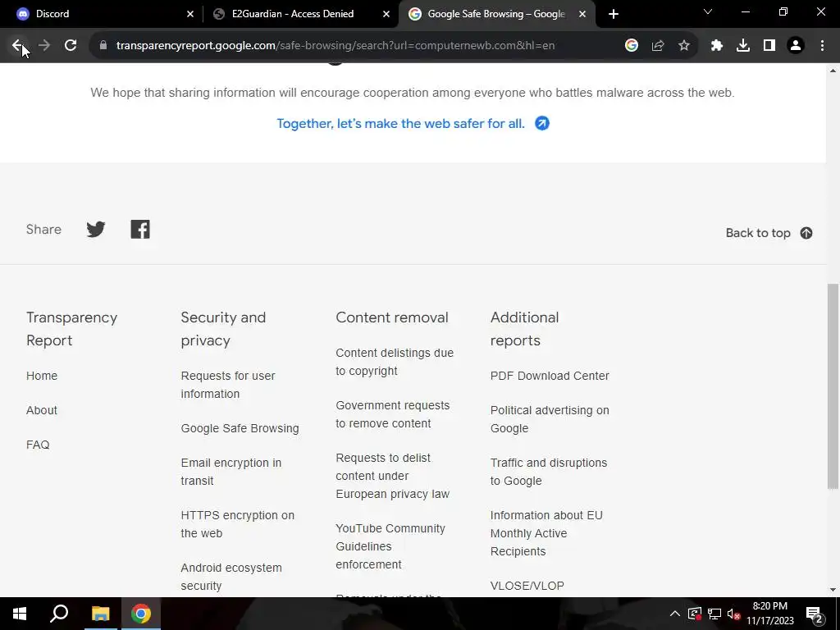Close the Google Safe Browsing tab

(x=582, y=14)
